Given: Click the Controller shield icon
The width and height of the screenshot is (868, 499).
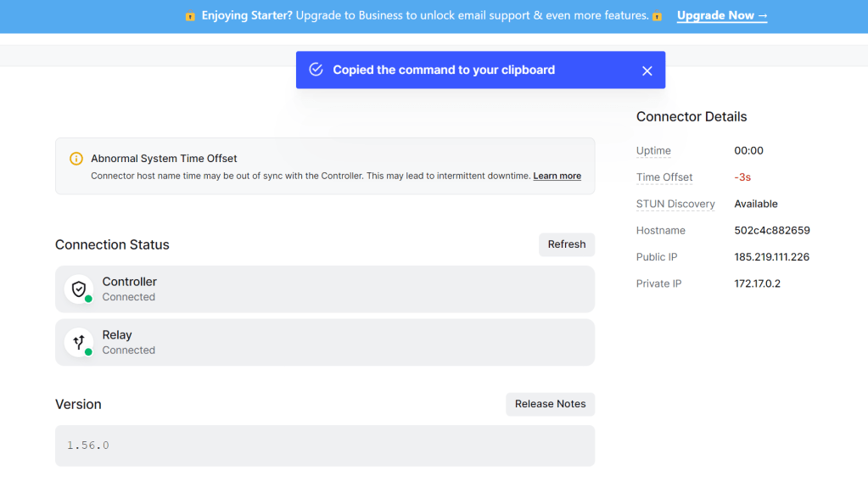Looking at the screenshot, I should click(79, 289).
